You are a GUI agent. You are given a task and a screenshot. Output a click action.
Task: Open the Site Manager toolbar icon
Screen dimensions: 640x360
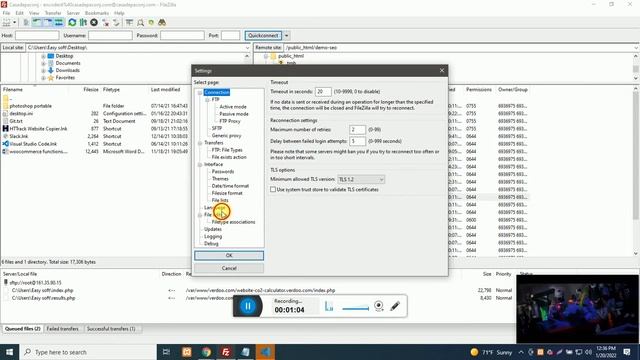pos(7,22)
